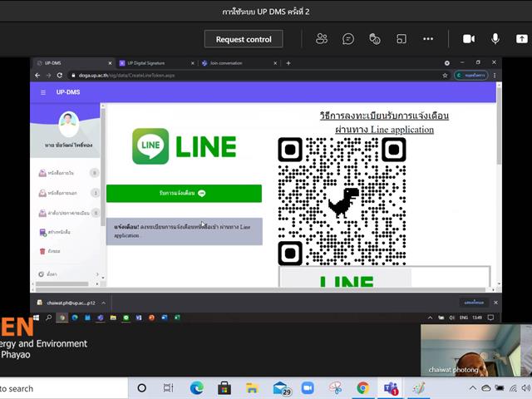Click the user profile avatar in sidebar

pyautogui.click(x=68, y=124)
